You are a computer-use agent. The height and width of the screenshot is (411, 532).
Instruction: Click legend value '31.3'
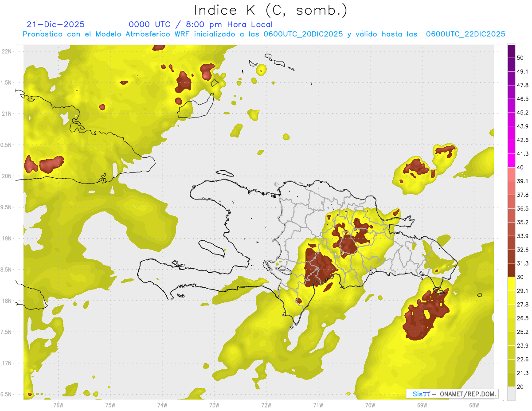(x=523, y=263)
